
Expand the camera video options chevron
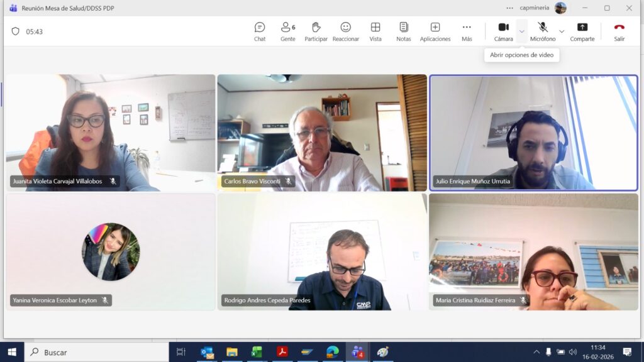[x=522, y=31]
